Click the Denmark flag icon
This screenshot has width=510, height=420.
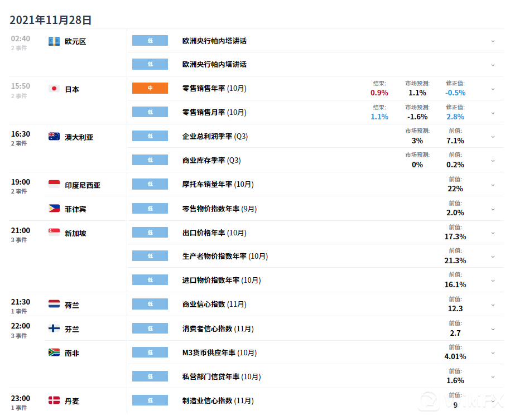tap(54, 400)
